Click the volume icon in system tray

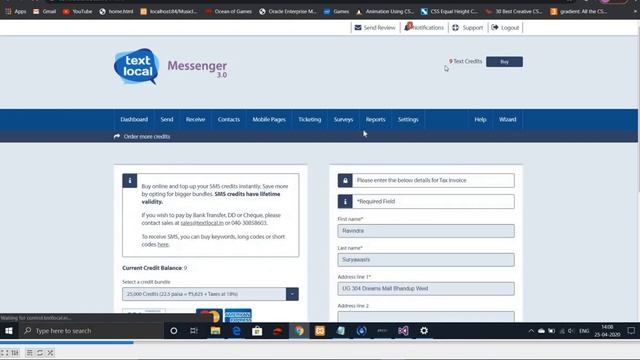(571, 331)
